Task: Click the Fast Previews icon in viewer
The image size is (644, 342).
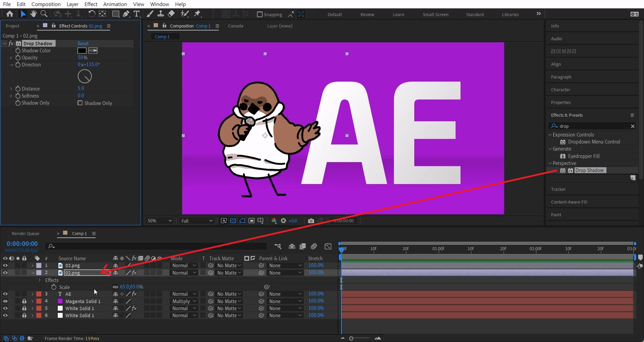Action: pyautogui.click(x=224, y=221)
